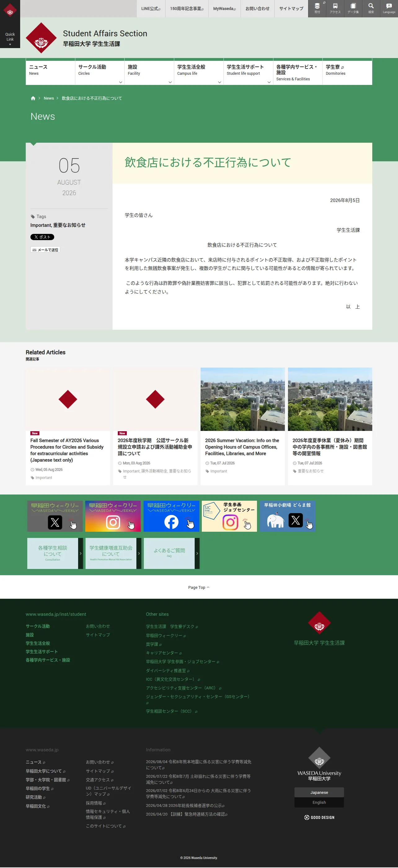
Task: Expand the Quick Link panel
Action: click(x=10, y=39)
